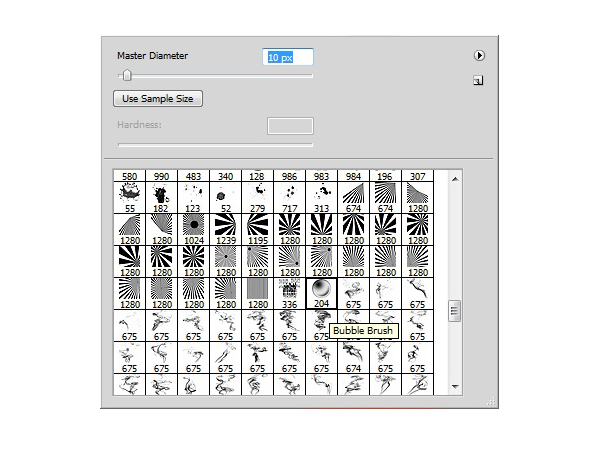600x450 pixels.
Task: Click the Master Diameter slider handle
Action: tap(127, 75)
